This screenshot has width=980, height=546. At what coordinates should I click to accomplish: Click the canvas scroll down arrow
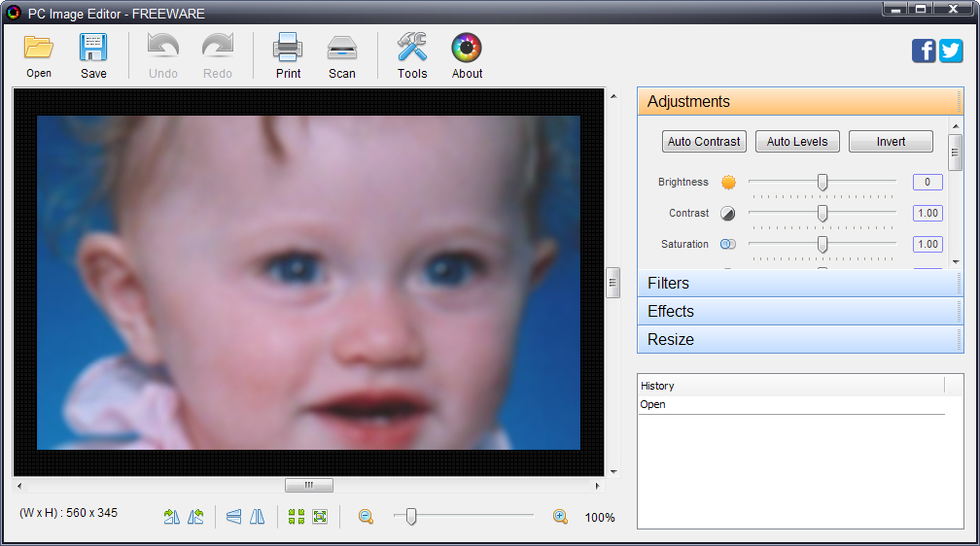coord(613,471)
